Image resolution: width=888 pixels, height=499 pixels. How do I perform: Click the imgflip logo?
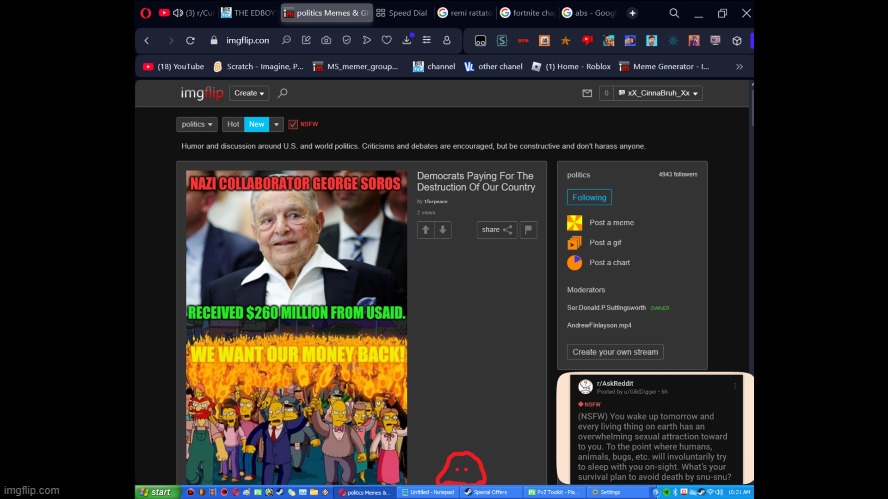coord(202,93)
